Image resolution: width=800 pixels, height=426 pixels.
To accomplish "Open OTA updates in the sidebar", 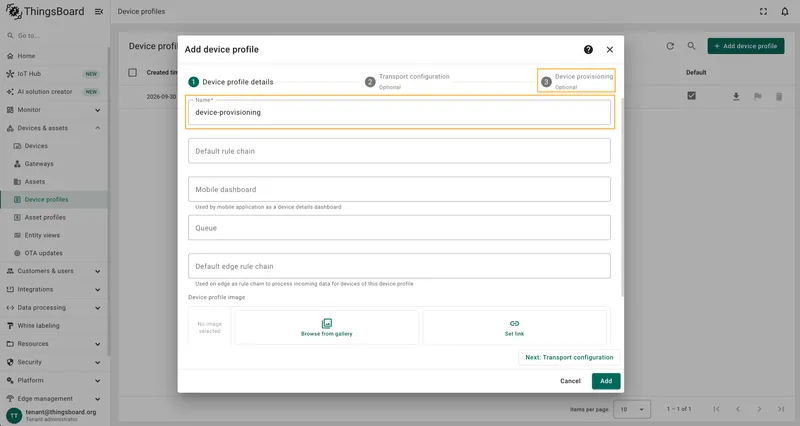I will [x=54, y=253].
